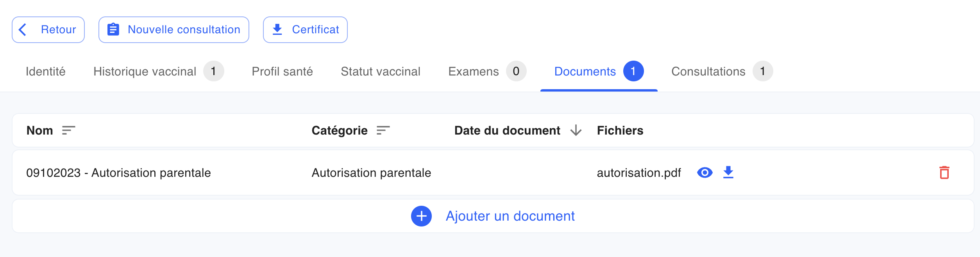The image size is (980, 257).
Task: Click the Ajouter un document link
Action: 510,216
